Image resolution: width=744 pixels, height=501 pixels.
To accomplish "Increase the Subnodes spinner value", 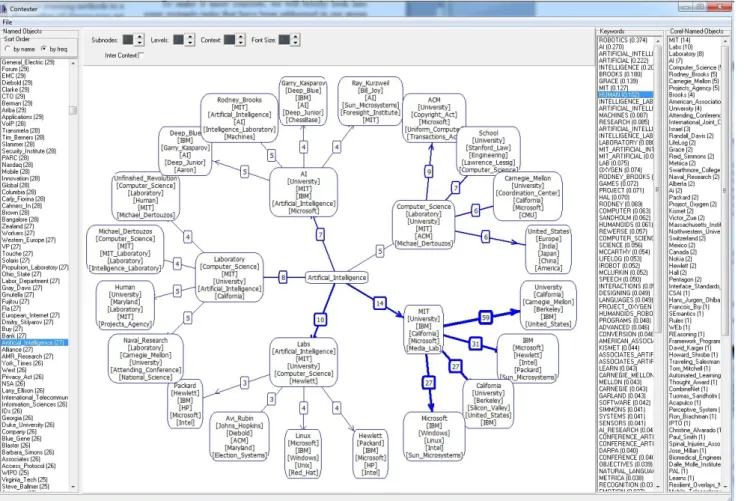I will point(140,37).
